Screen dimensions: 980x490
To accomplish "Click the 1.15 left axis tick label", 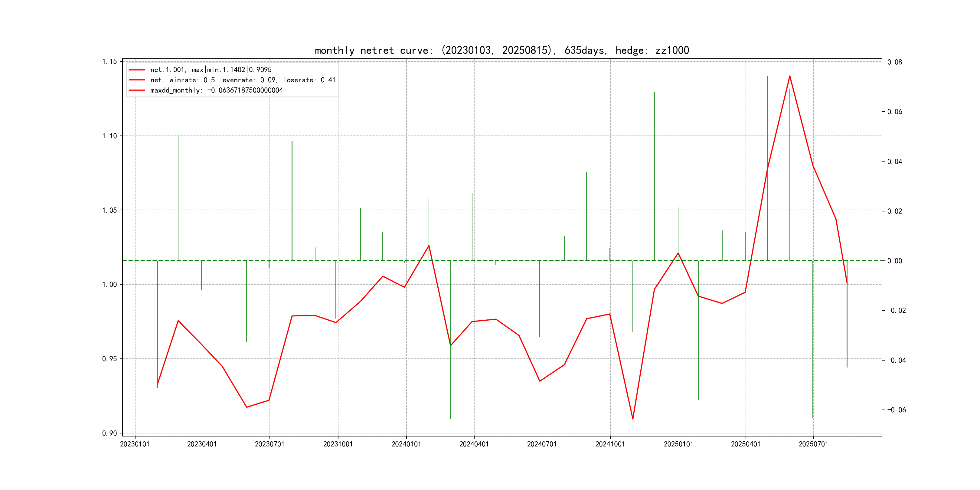I will (109, 62).
